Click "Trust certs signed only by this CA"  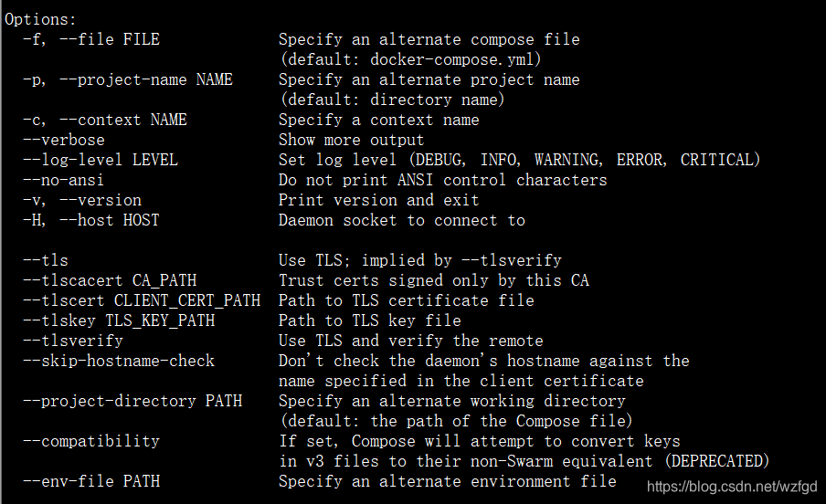tap(434, 280)
